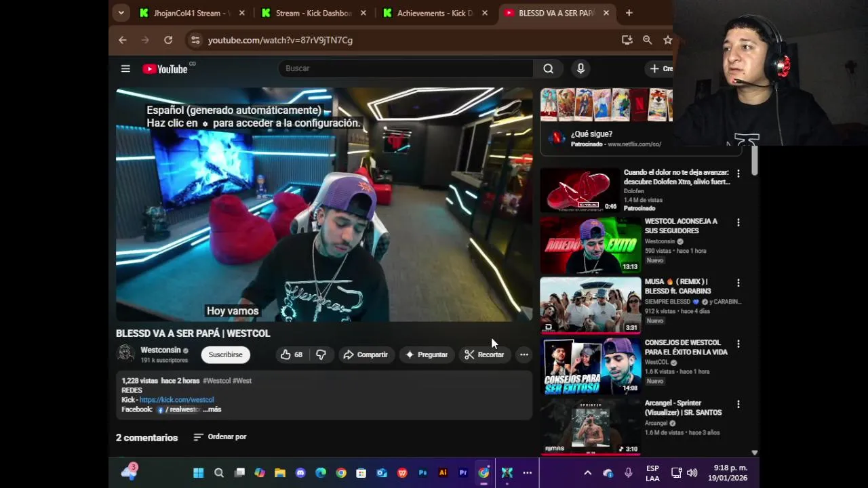868x488 pixels.
Task: Click the Compartir share button
Action: 366,354
